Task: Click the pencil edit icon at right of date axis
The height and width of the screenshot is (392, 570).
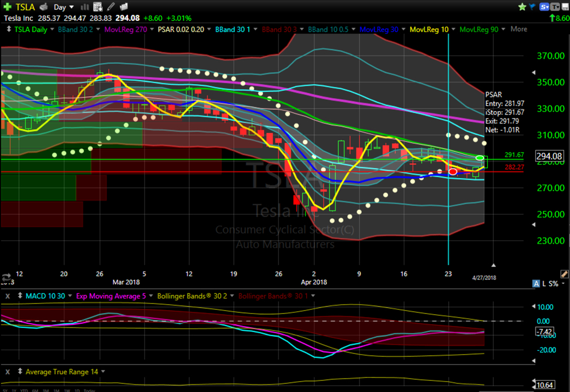Action: click(x=564, y=274)
